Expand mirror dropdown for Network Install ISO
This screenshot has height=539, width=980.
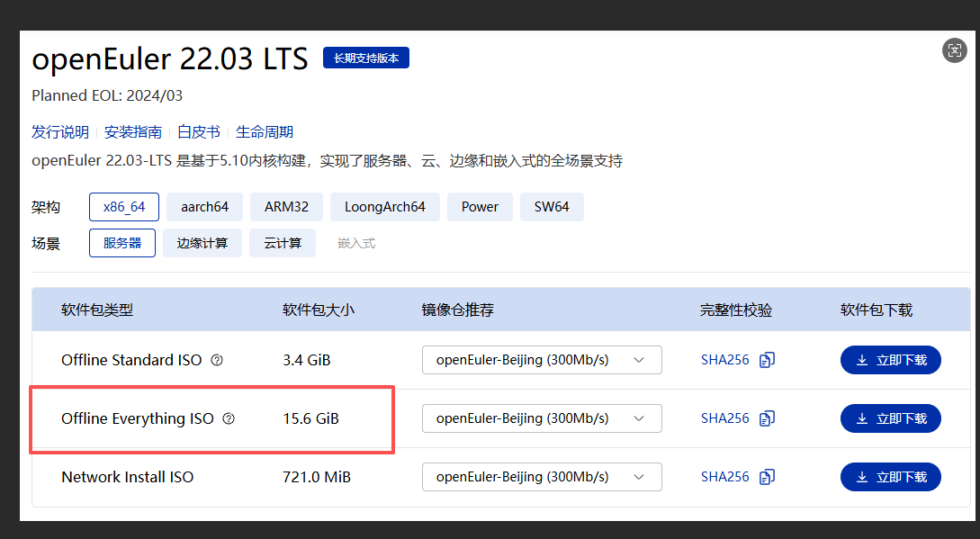click(x=542, y=477)
